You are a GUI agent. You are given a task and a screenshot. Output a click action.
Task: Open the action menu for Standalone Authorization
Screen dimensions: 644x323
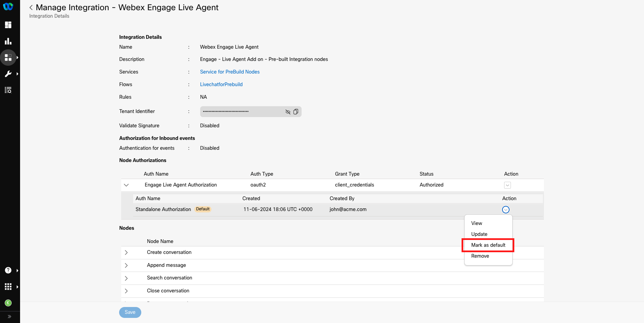[506, 210]
